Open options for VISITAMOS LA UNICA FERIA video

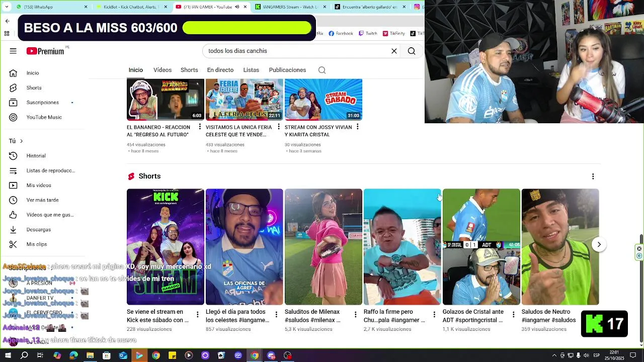click(279, 127)
